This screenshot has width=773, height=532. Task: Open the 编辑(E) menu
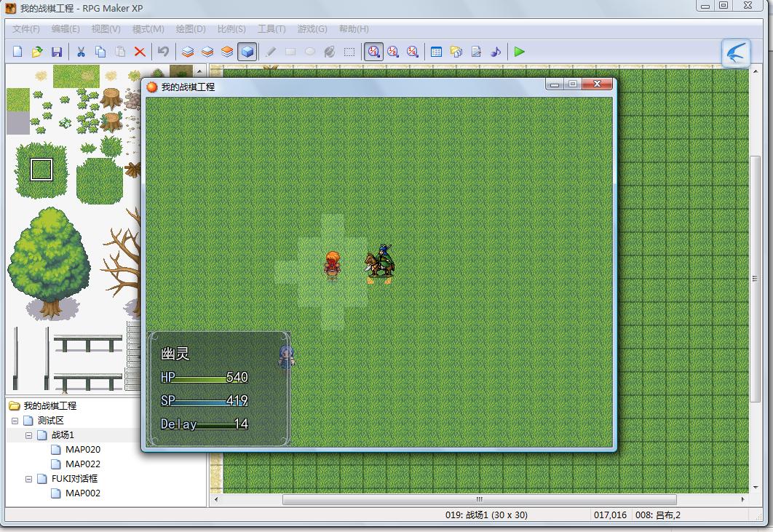(x=66, y=29)
